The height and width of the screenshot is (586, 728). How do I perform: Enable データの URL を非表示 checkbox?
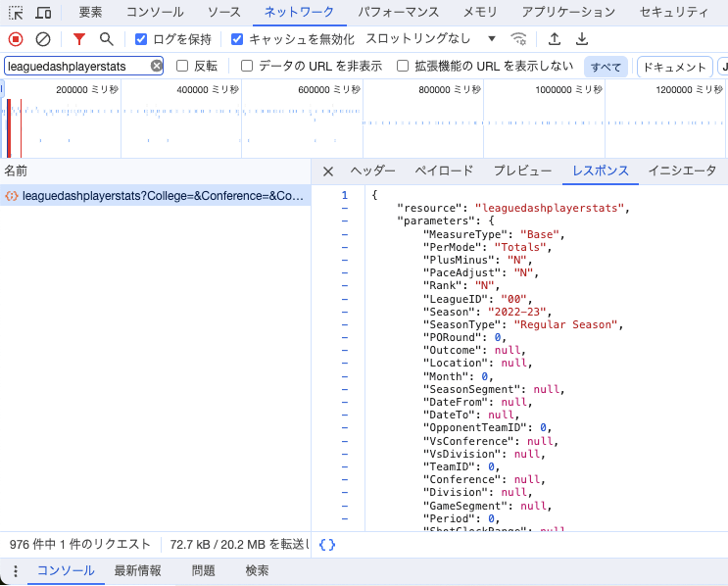click(x=247, y=66)
